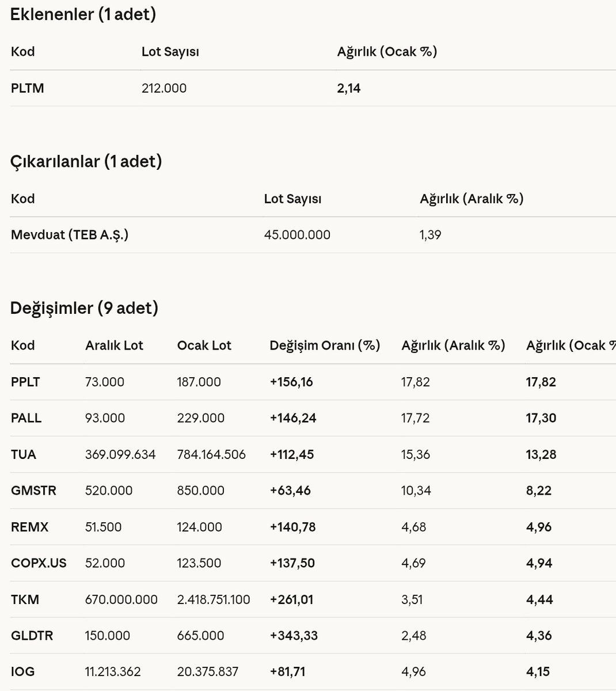Screen dimensions: 616x691
Task: Click the Çıkarılanlar (1 adet) heading
Action: 86,161
